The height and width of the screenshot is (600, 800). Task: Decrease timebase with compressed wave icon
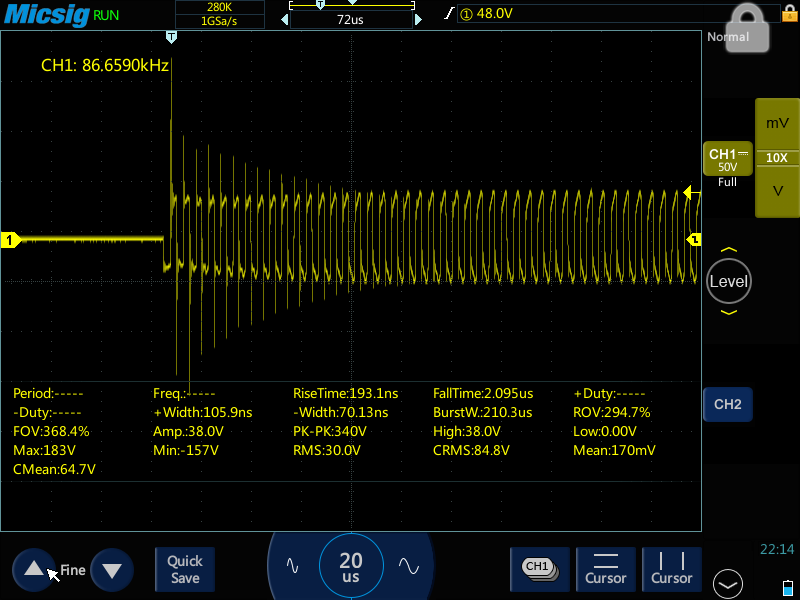click(x=292, y=565)
